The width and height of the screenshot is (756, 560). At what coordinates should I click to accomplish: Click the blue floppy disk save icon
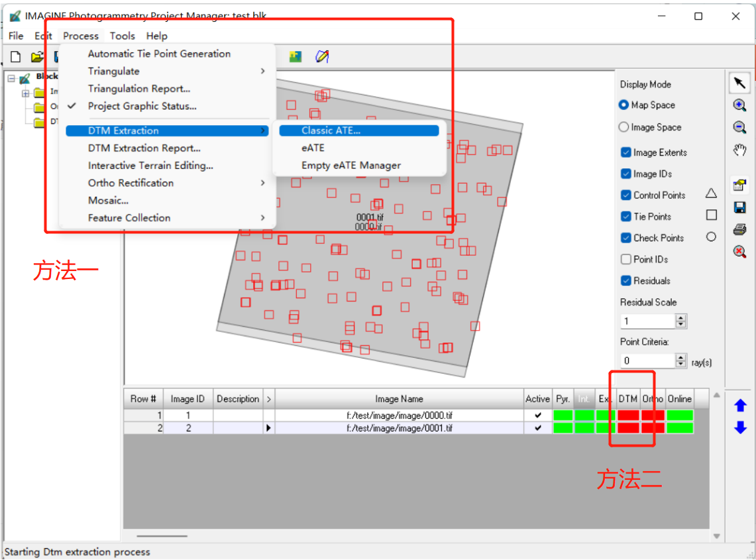pos(739,207)
